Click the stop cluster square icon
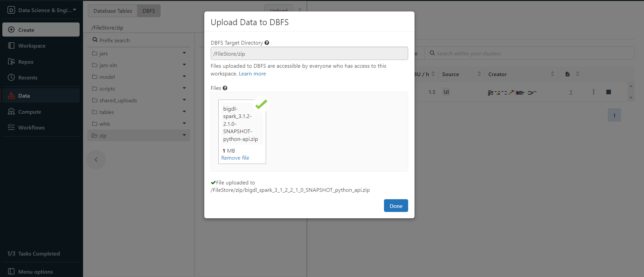 pos(608,92)
